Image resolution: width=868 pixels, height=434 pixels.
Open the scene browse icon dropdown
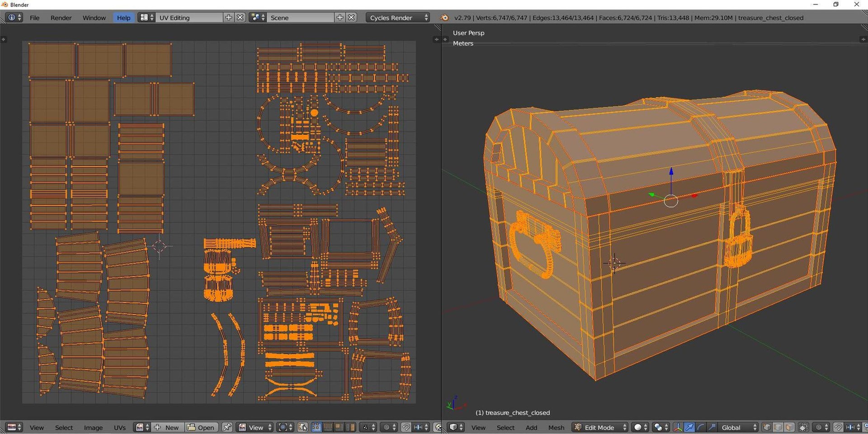coord(258,18)
